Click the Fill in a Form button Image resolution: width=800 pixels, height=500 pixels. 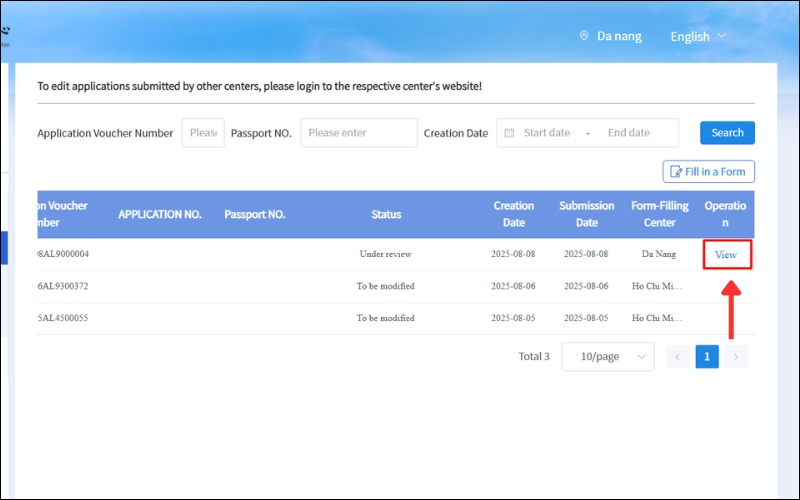pos(708,172)
